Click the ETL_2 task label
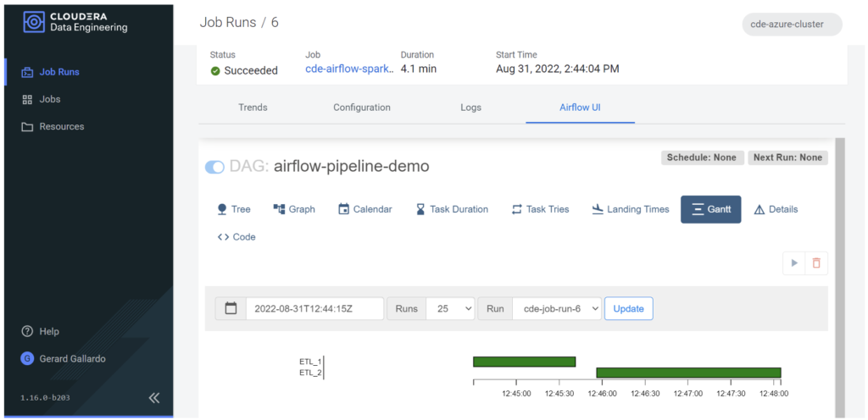Image resolution: width=868 pixels, height=420 pixels. (x=310, y=373)
